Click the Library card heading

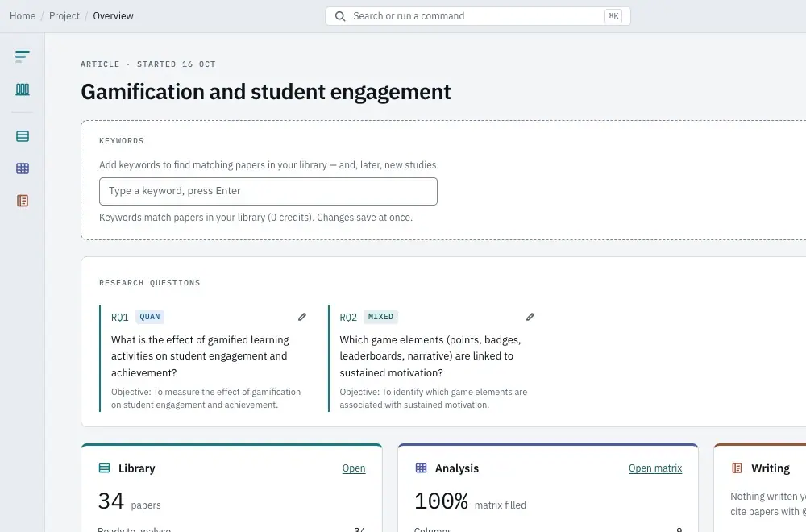pos(137,468)
